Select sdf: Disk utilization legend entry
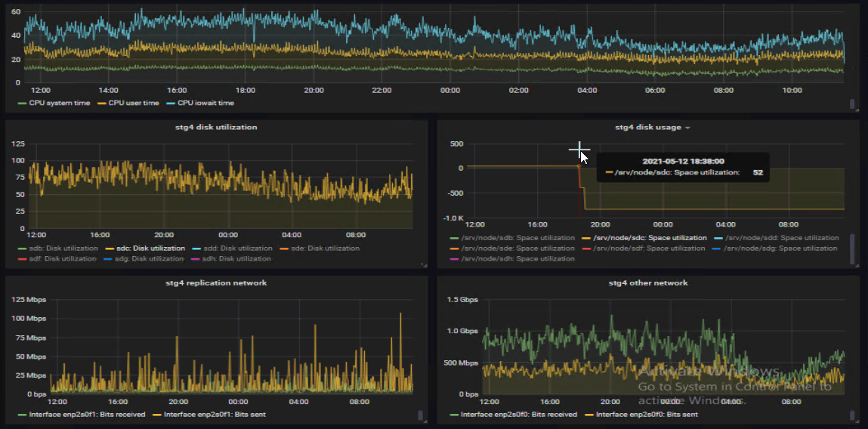The width and height of the screenshot is (868, 429). click(63, 258)
